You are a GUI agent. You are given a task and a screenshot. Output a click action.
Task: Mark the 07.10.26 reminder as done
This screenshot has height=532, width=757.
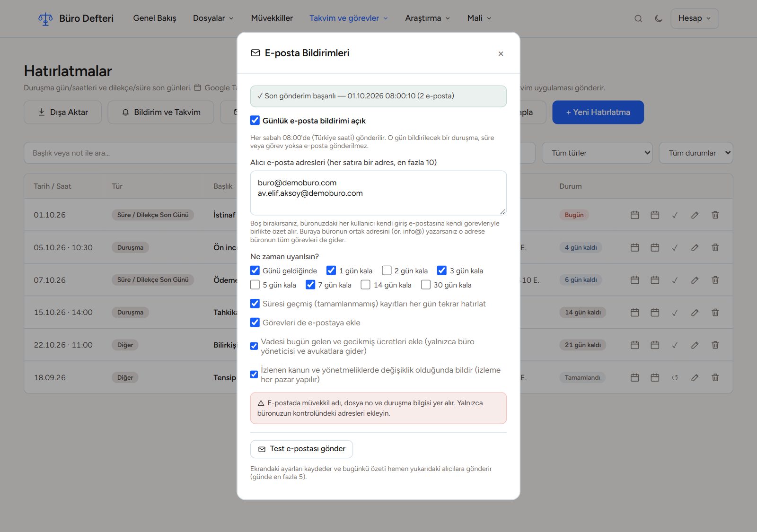[x=675, y=280]
